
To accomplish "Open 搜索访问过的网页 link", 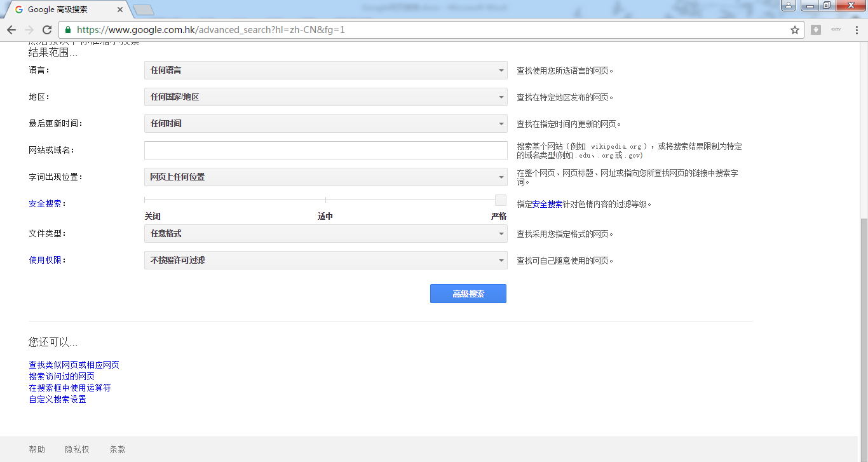I will 62,377.
